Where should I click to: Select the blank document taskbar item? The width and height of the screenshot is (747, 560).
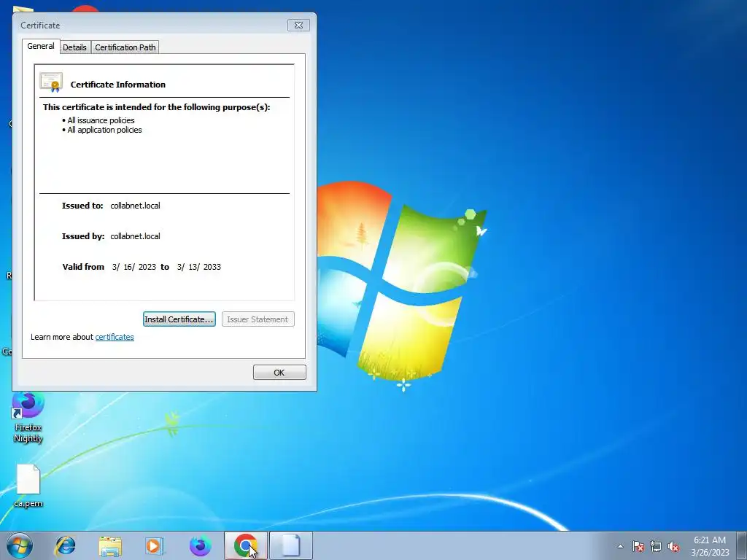pos(291,545)
